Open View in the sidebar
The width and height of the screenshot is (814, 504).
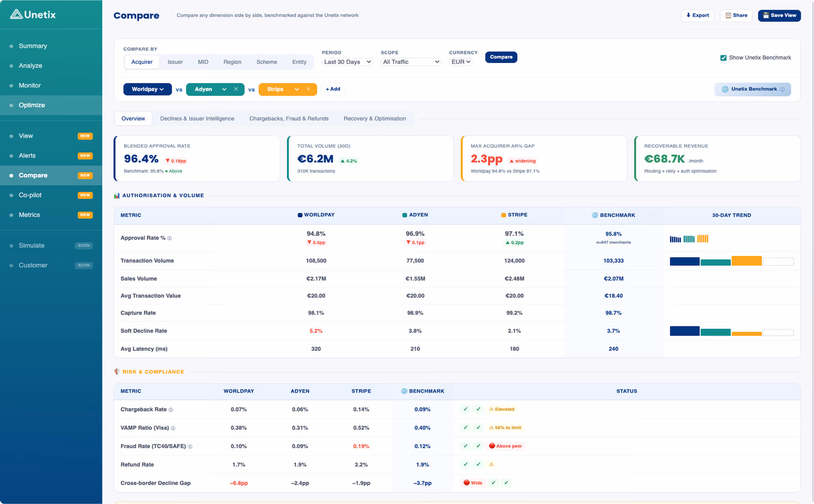click(x=51, y=136)
